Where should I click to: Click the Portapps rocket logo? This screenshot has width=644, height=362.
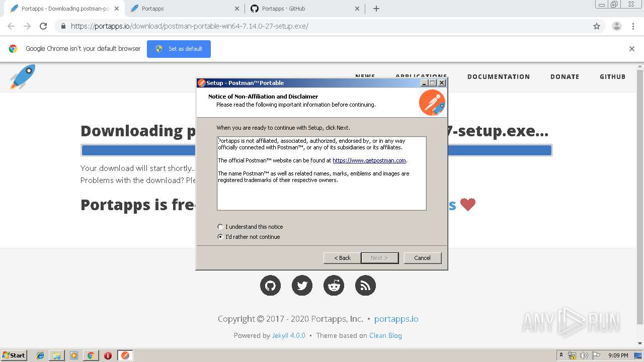[23, 77]
